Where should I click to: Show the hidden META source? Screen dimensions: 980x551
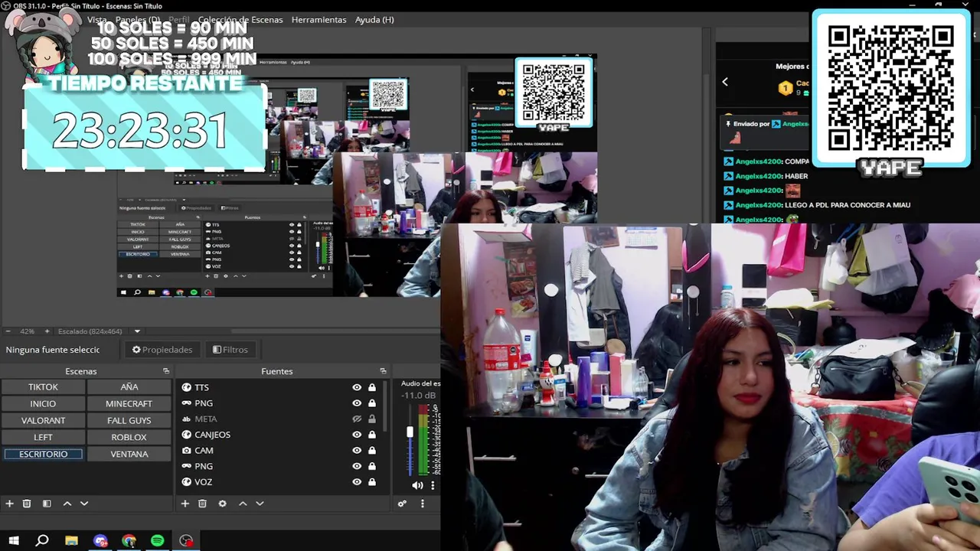[357, 419]
